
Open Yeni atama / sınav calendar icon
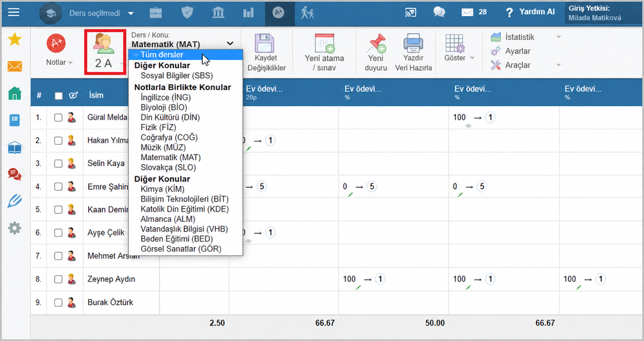pyautogui.click(x=325, y=43)
